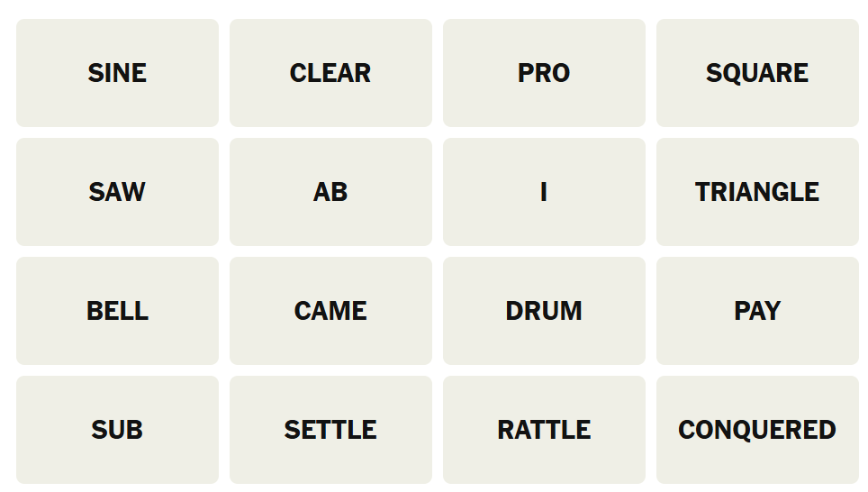Tap the AB word tile
The image size is (868, 492).
pos(330,192)
